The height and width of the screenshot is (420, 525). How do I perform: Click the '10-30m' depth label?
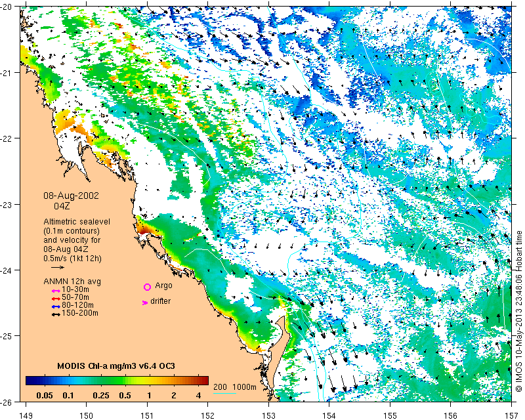[75, 289]
